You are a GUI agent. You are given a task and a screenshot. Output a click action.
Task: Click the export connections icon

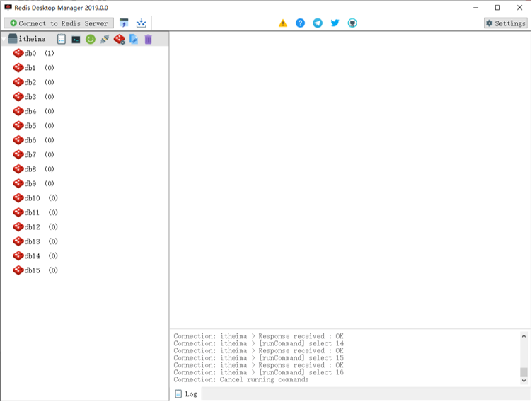point(141,23)
